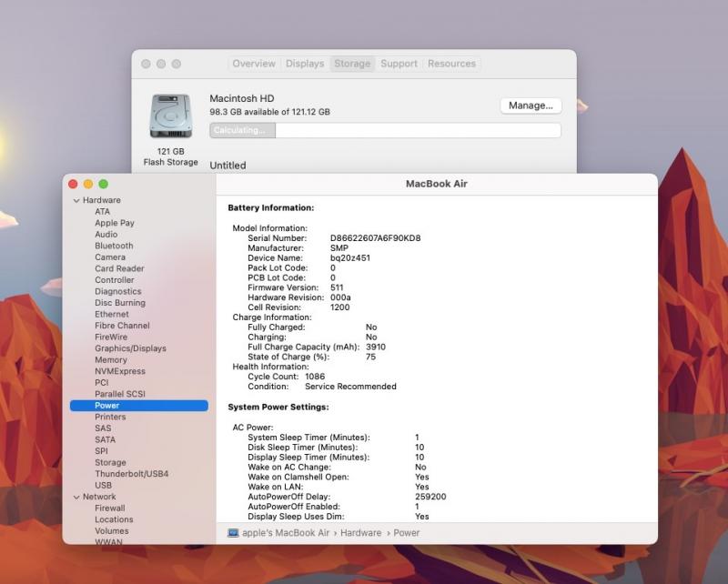728x584 pixels.
Task: Click the Cycle Count value 1086
Action: 315,377
